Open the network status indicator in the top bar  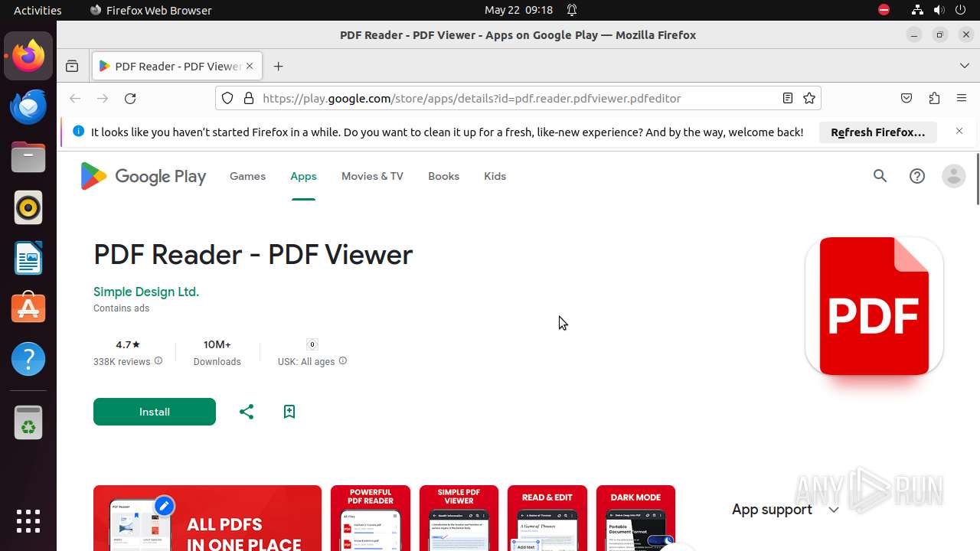coord(917,10)
